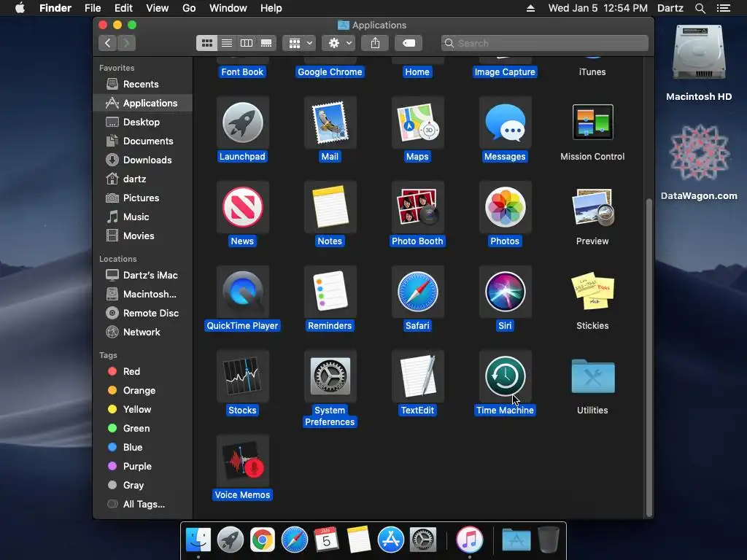The width and height of the screenshot is (747, 560).
Task: Select the Stickies app icon
Action: click(x=592, y=292)
